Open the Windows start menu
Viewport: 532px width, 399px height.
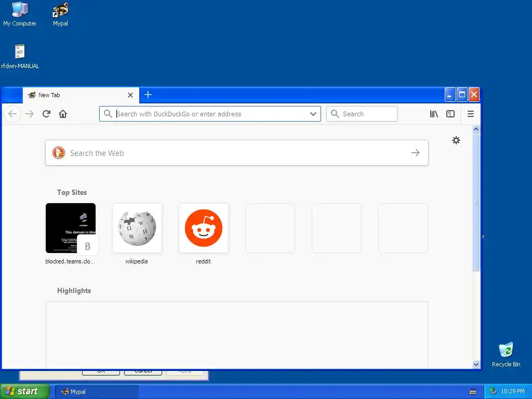[25, 392]
